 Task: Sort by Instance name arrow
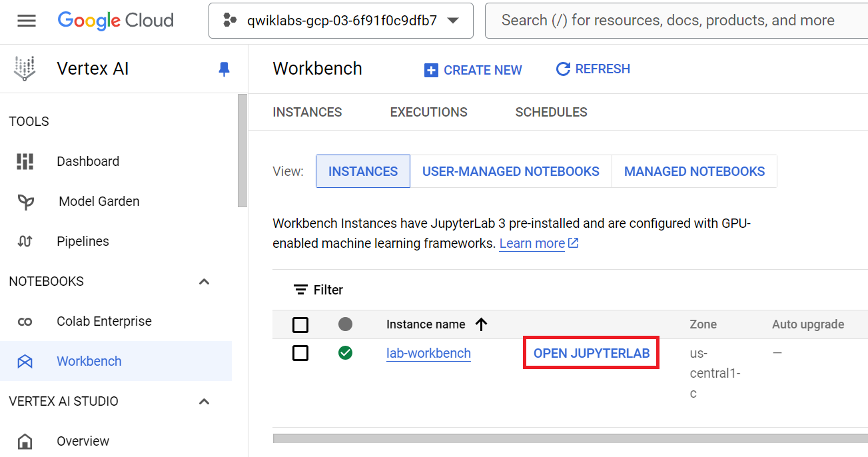click(482, 324)
